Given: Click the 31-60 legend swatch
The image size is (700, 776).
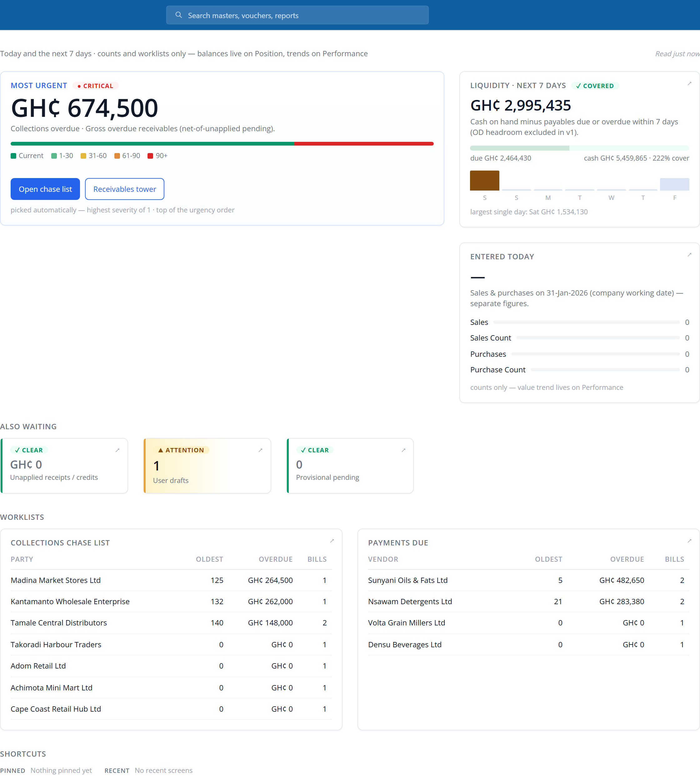Looking at the screenshot, I should coord(83,156).
